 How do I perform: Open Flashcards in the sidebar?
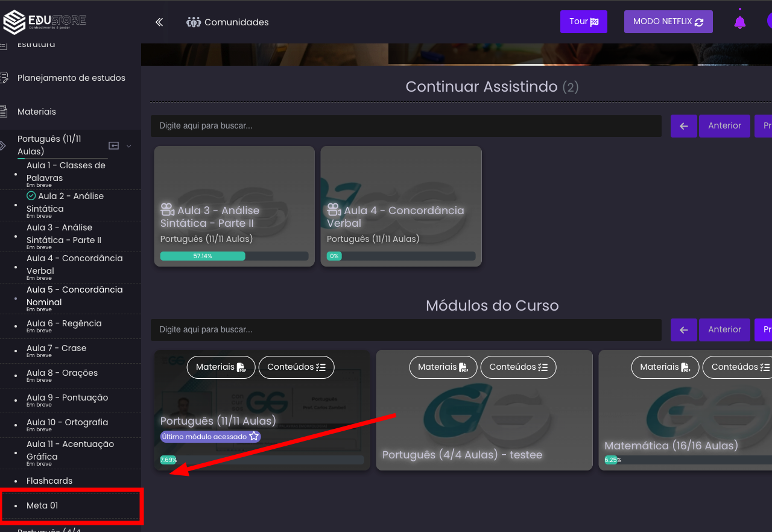click(x=49, y=481)
